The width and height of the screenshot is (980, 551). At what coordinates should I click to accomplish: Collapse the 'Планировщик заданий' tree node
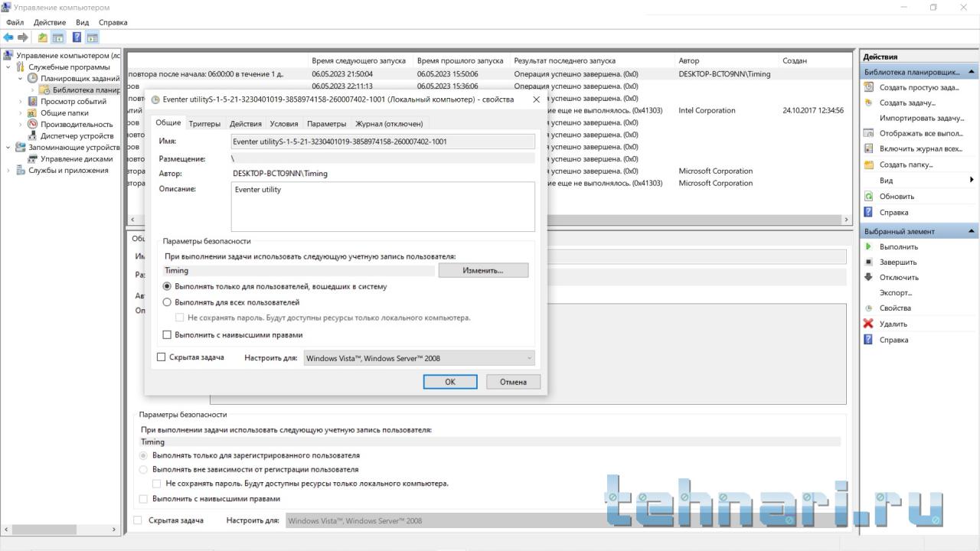[x=21, y=78]
